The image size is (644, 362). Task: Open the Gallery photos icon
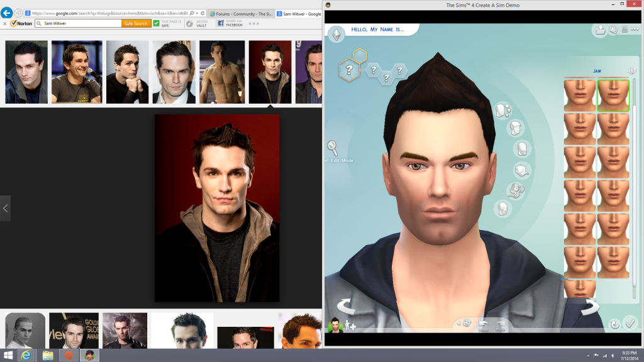[614, 30]
